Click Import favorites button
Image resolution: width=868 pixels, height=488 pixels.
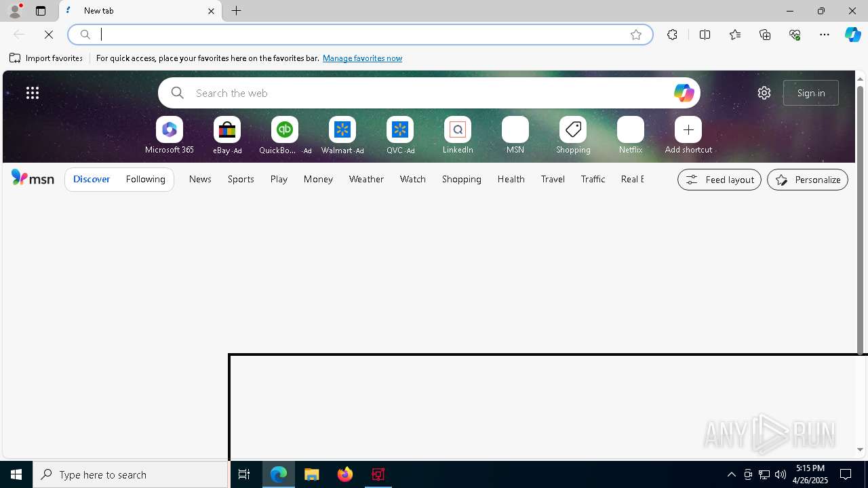(46, 58)
